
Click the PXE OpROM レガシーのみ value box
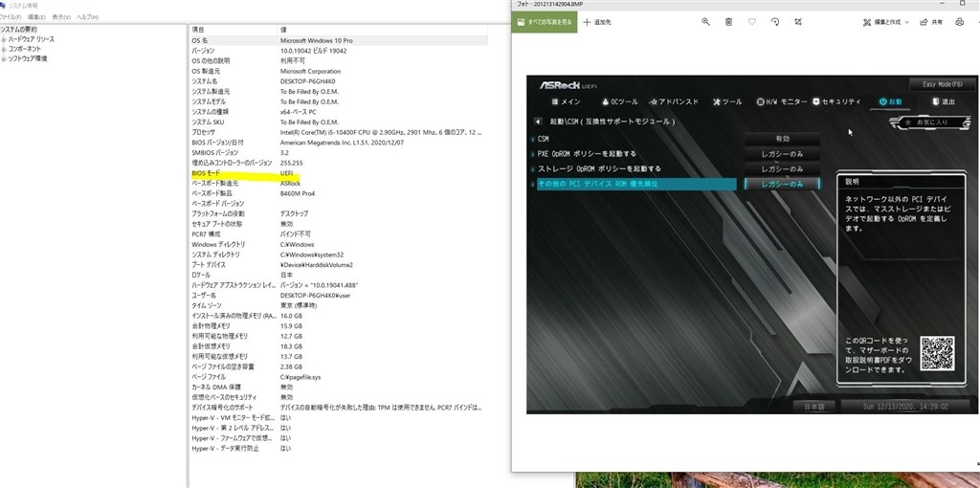[782, 154]
